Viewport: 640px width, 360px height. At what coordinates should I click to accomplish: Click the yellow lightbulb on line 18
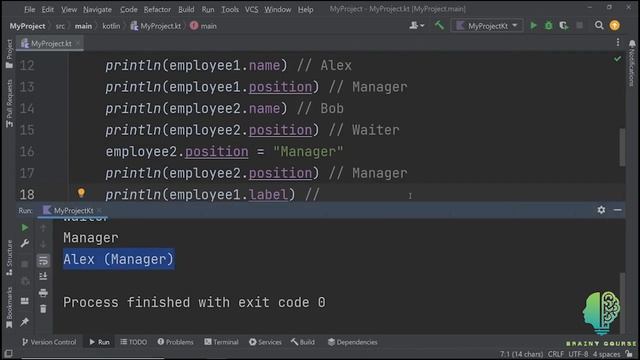[x=81, y=193]
